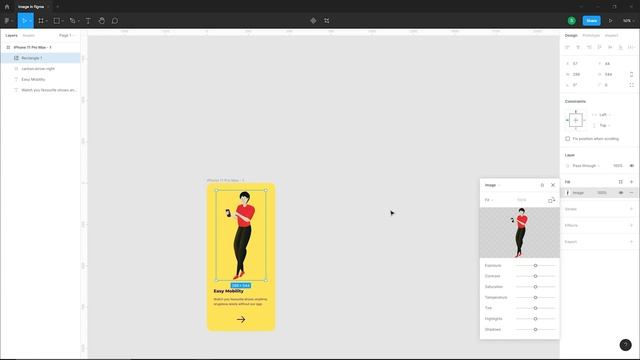Open the Shape tools dropdown arrow
640x360 pixels.
tap(62, 20)
